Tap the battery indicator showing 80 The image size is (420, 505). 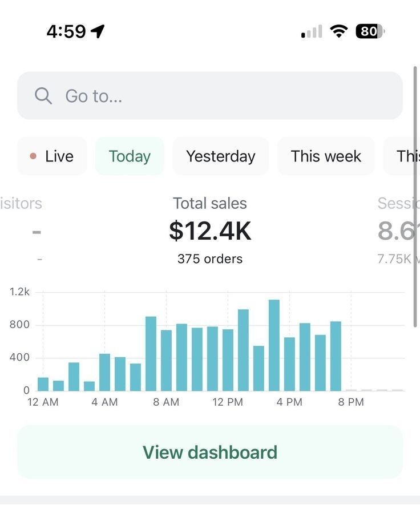click(368, 31)
